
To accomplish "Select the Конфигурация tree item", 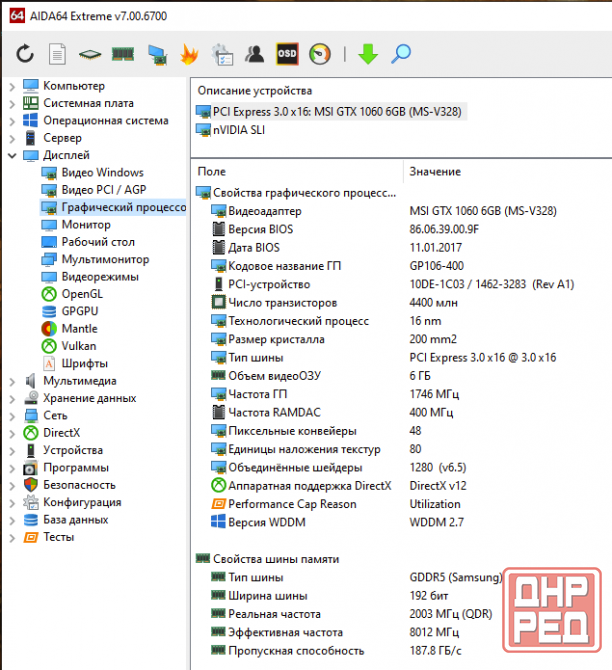I will click(x=72, y=502).
